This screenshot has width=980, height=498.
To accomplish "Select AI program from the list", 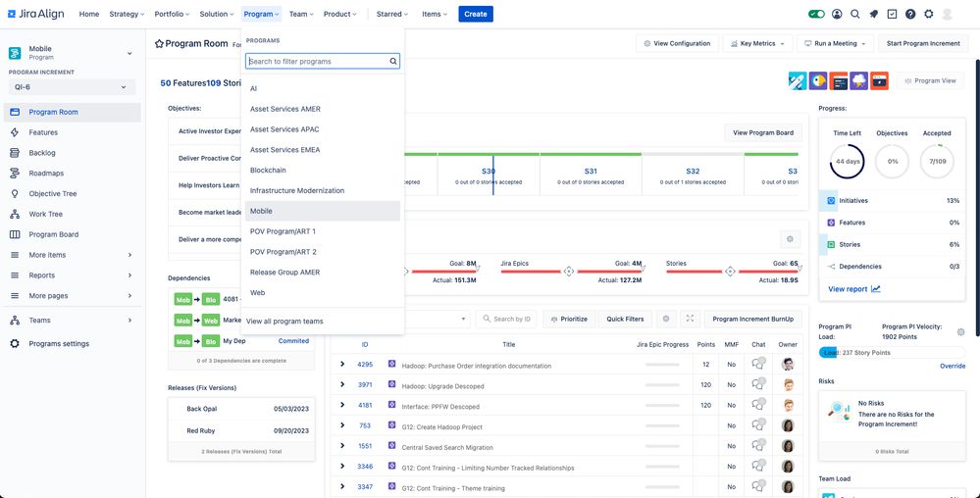I will pos(323,89).
